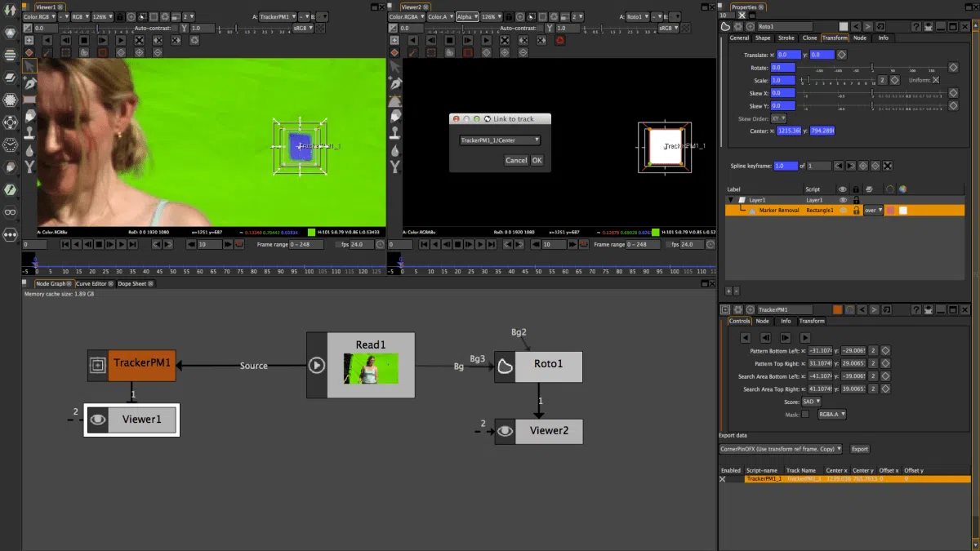This screenshot has width=980, height=551.
Task: Switch to the Stroke tab in Roto1
Action: click(786, 38)
